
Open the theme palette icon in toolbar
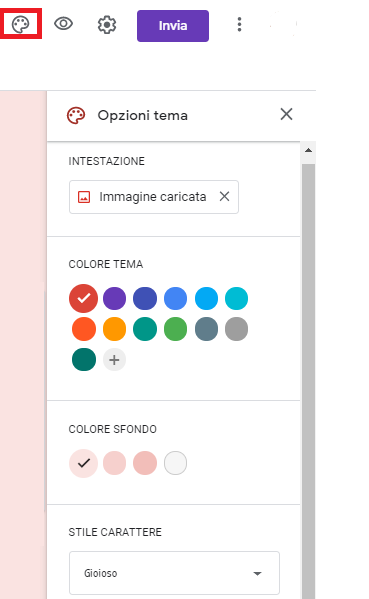pos(21,25)
